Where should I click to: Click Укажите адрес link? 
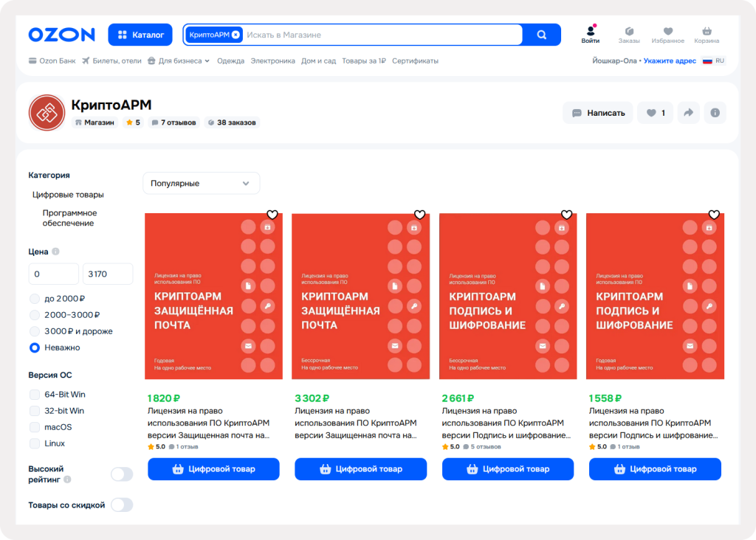point(670,60)
